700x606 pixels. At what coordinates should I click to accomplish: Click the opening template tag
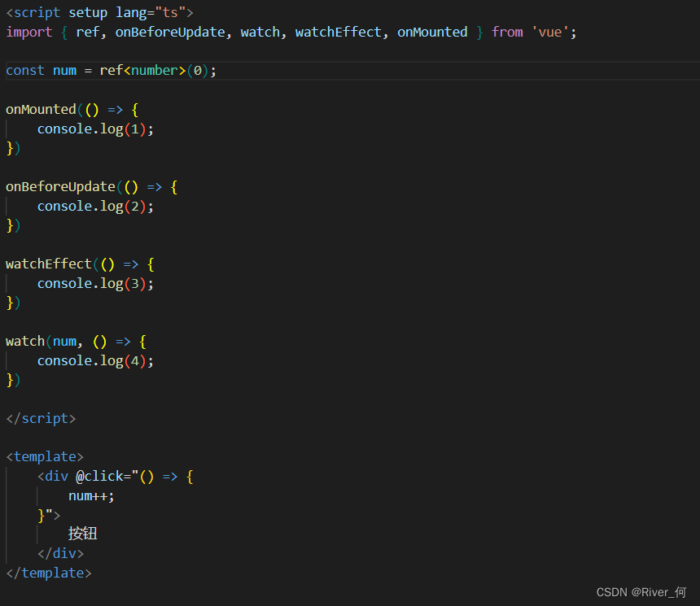[x=45, y=456]
